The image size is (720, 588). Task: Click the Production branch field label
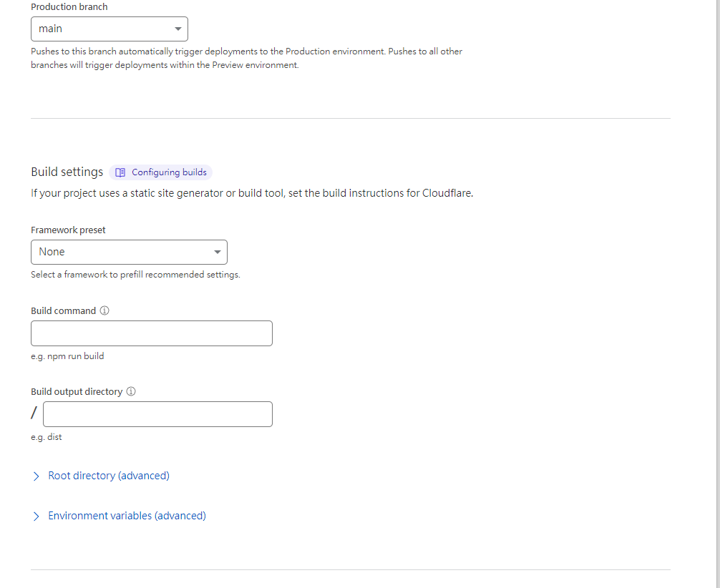click(x=69, y=7)
